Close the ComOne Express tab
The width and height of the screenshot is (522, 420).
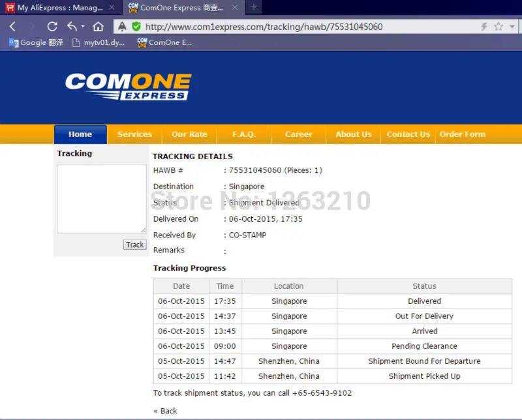235,7
